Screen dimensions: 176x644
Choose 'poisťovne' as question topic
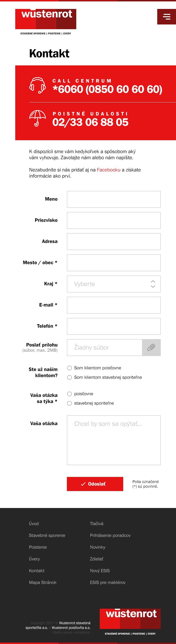(69, 394)
